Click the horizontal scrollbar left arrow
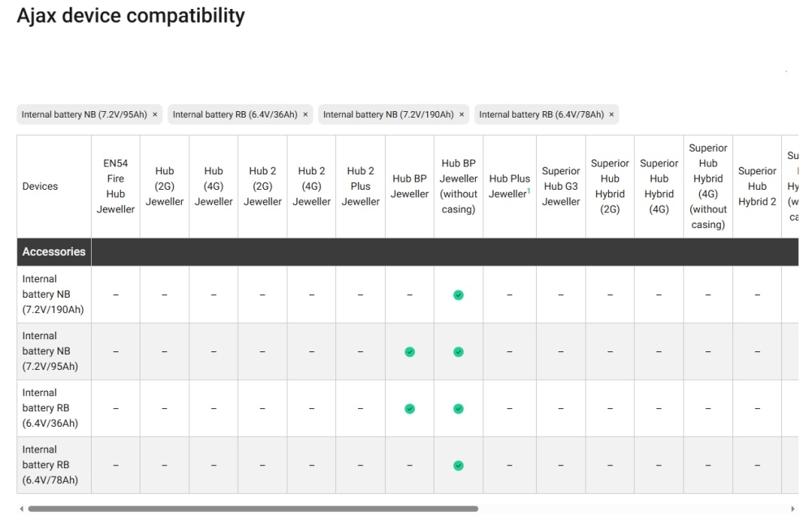The image size is (812, 520). pyautogui.click(x=21, y=509)
